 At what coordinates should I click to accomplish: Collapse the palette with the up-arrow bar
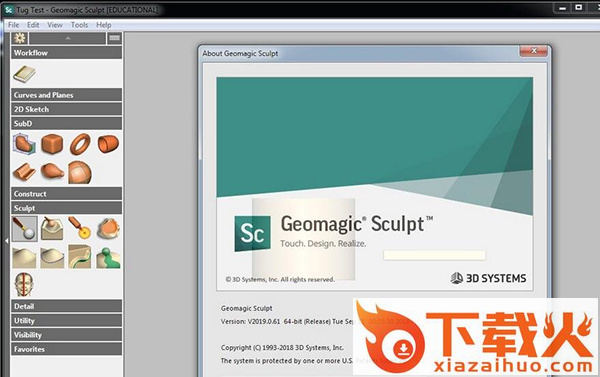(x=67, y=38)
